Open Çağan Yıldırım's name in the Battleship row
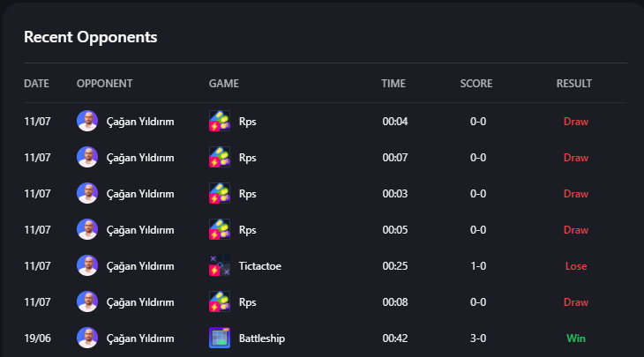 pos(140,338)
